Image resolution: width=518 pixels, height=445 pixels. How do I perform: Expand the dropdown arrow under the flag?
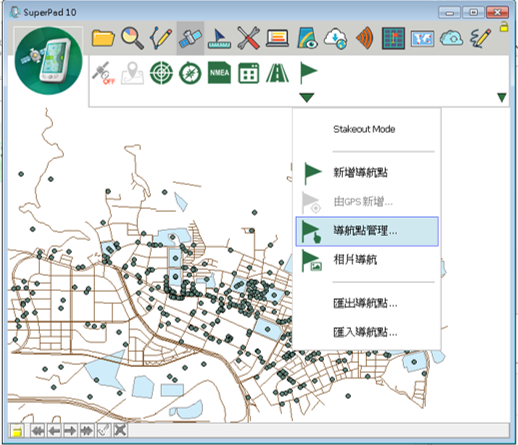pos(307,98)
